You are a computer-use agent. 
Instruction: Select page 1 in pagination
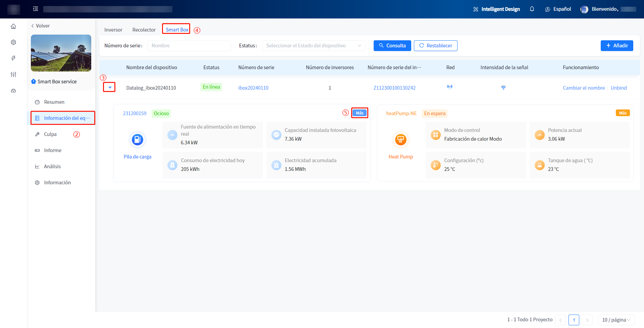point(574,320)
